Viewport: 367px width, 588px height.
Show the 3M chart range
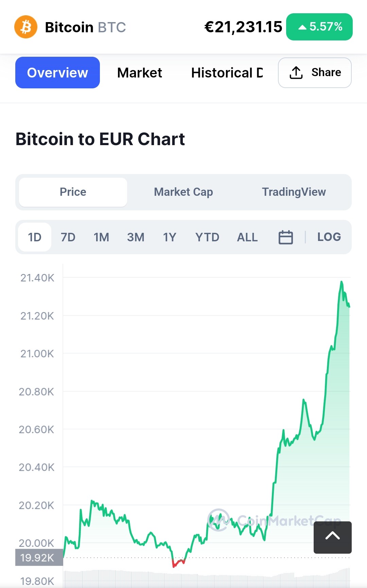pyautogui.click(x=136, y=237)
